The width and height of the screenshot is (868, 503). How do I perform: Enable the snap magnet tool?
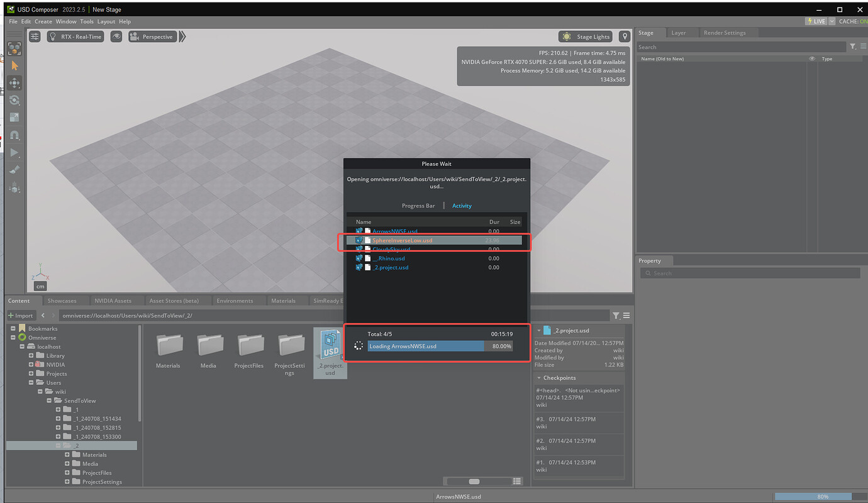[x=14, y=135]
